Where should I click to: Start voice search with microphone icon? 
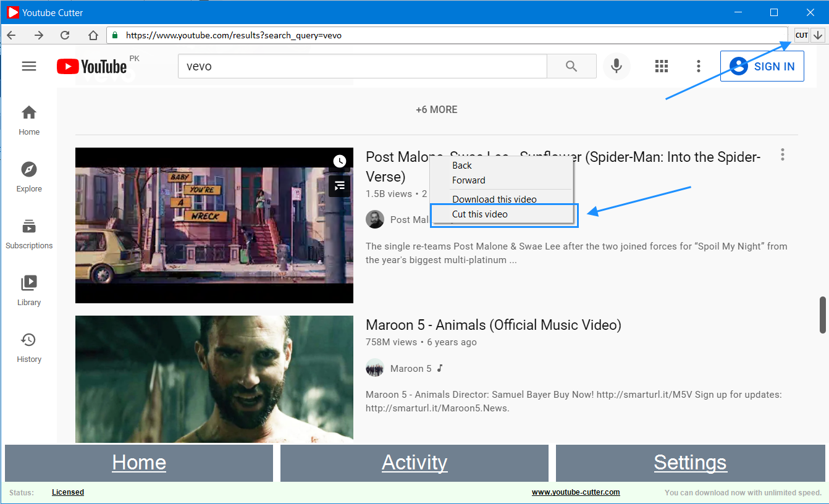pos(616,66)
